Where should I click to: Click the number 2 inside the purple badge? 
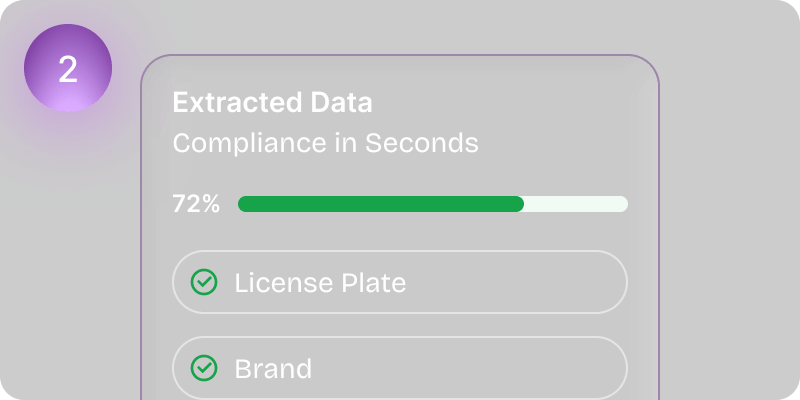(x=68, y=69)
